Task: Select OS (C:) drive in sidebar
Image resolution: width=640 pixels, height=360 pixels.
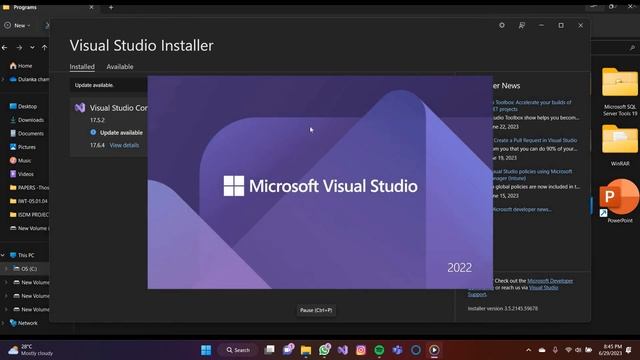Action: pyautogui.click(x=25, y=269)
